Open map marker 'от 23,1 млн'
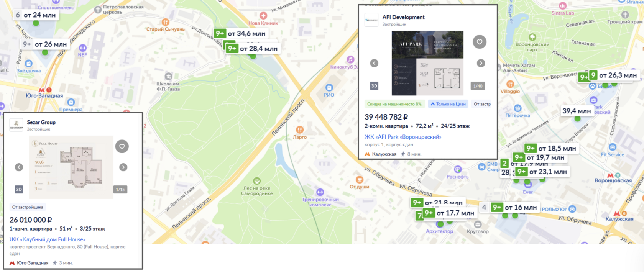This screenshot has height=272, width=644. point(542,172)
